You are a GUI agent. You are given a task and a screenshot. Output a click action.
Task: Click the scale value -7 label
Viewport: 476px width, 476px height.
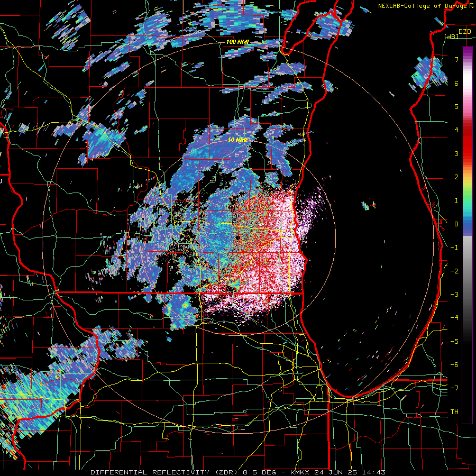[454, 388]
